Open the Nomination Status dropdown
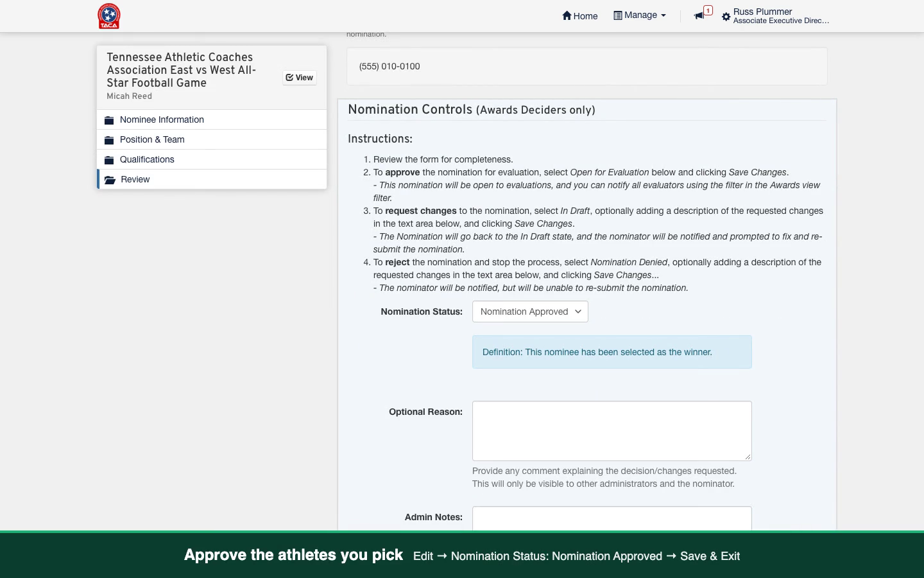924x578 pixels. tap(530, 311)
